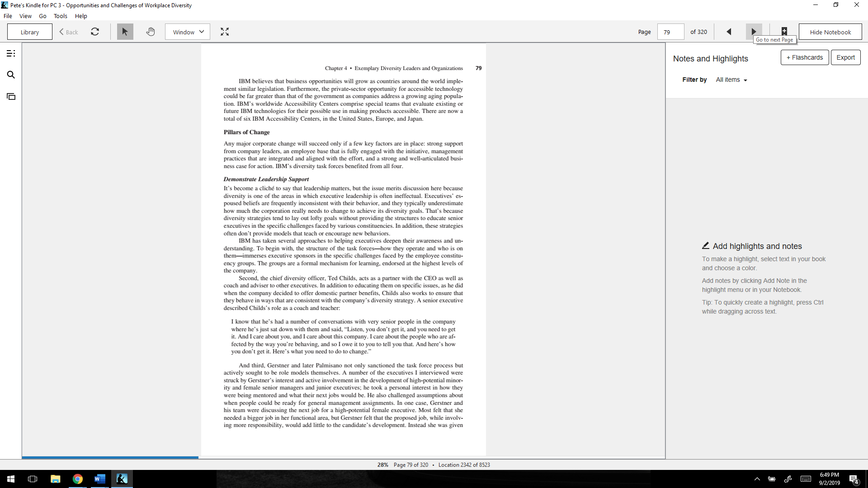Go to previous page arrow
The width and height of the screenshot is (868, 488).
729,32
